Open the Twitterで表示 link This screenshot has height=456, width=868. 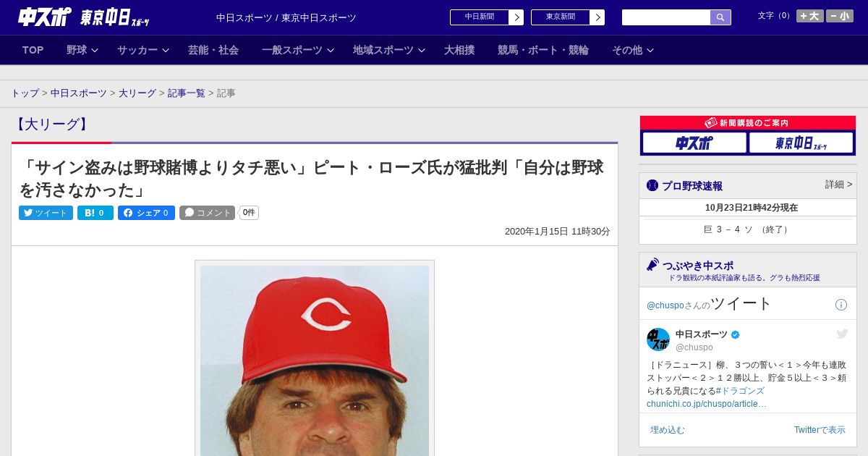point(820,430)
